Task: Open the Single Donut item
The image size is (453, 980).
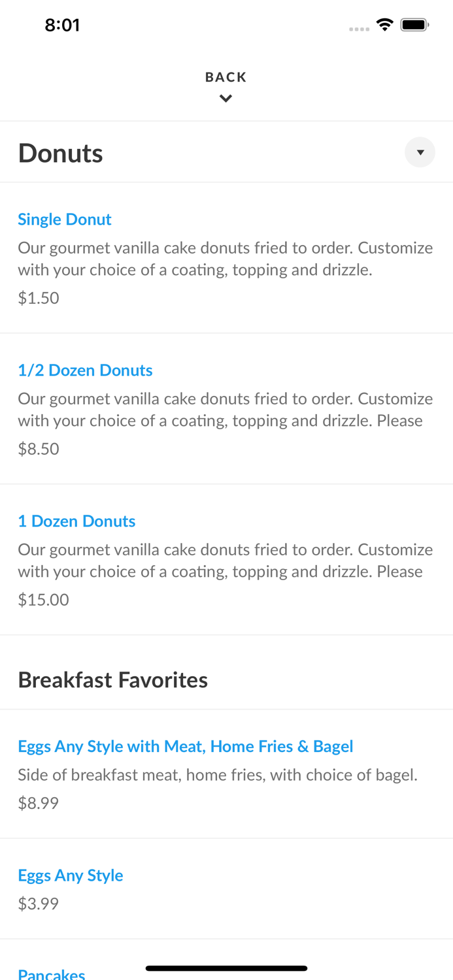Action: 64,219
